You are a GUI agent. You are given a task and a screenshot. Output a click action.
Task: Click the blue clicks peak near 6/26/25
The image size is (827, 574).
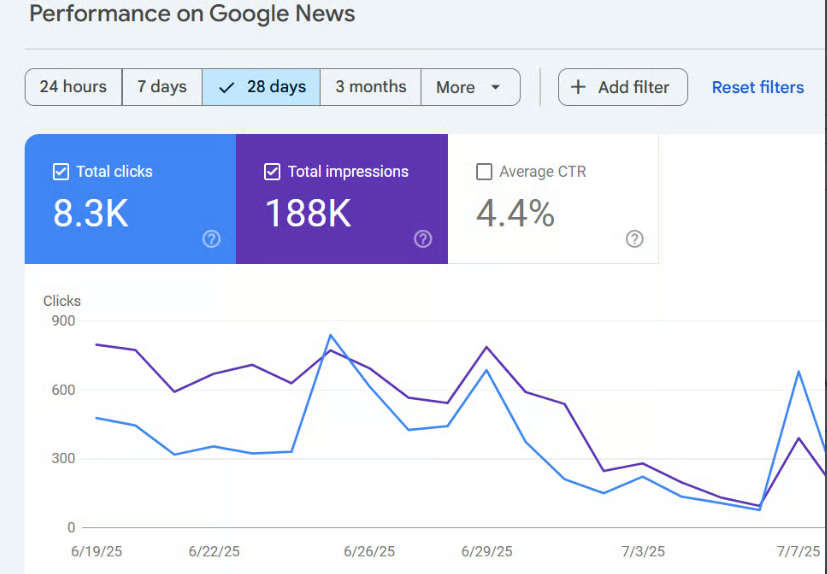coord(331,336)
